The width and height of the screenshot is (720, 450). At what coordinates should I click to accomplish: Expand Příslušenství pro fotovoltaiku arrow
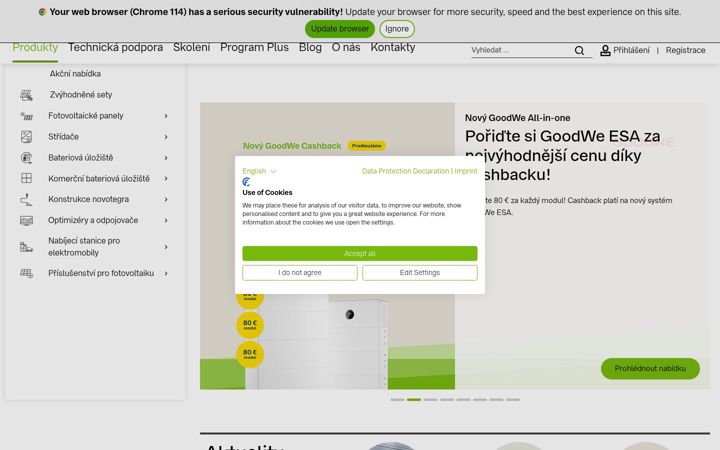click(x=166, y=274)
